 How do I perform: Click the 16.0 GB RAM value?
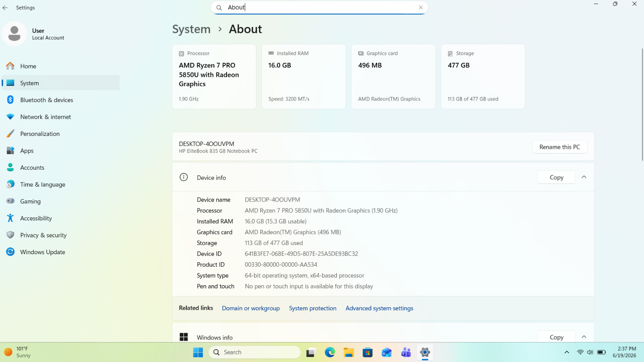[280, 65]
